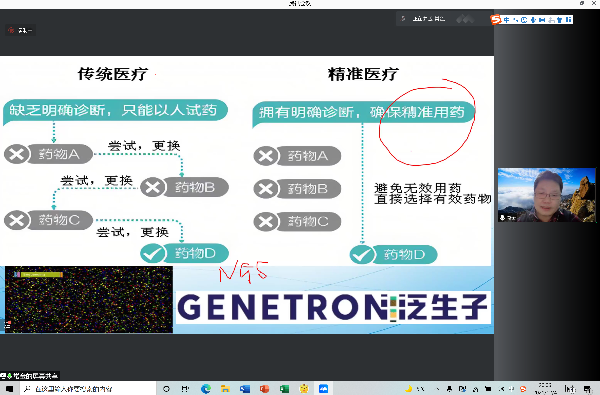Open the Sogou skin shirt icon

[x=560, y=20]
